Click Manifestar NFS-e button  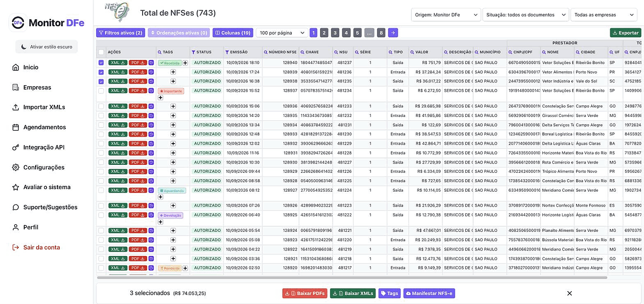click(x=429, y=293)
